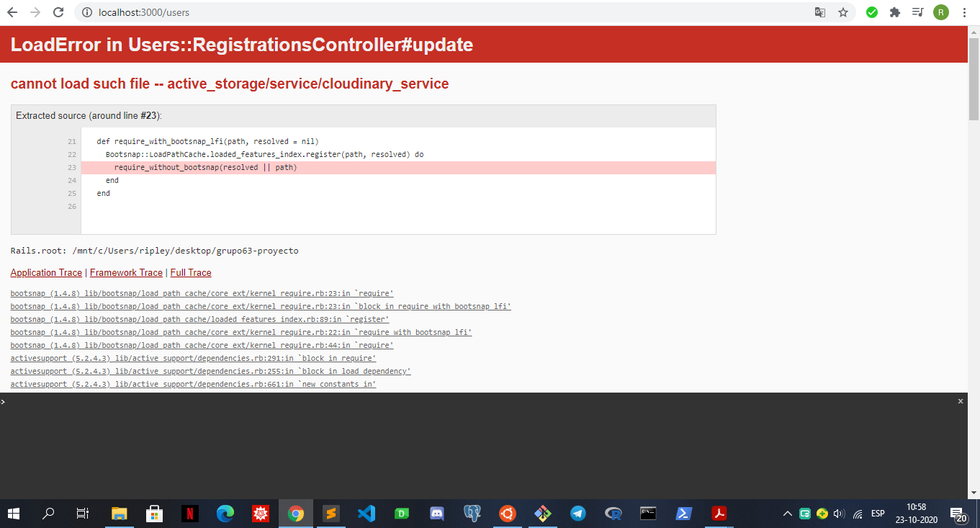
Task: Expand hidden icons in the system tray
Action: tap(787, 514)
